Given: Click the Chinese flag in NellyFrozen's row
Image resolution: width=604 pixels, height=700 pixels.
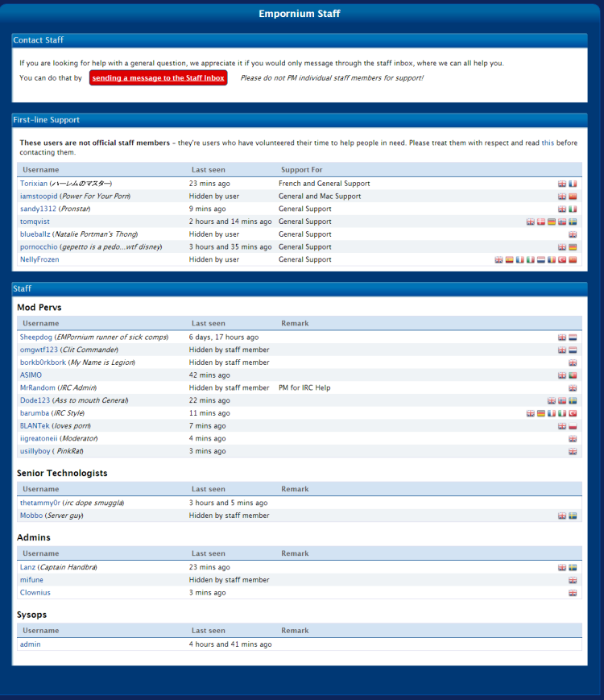Looking at the screenshot, I should (573, 259).
